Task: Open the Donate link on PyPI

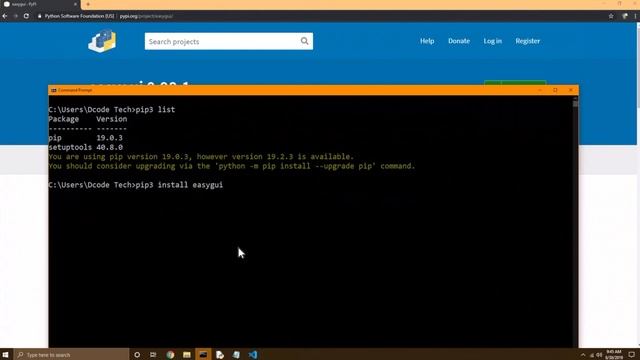Action: coord(459,41)
